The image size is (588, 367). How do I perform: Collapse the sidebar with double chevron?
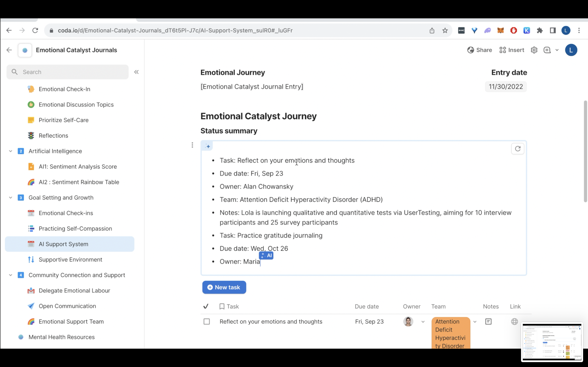[136, 72]
